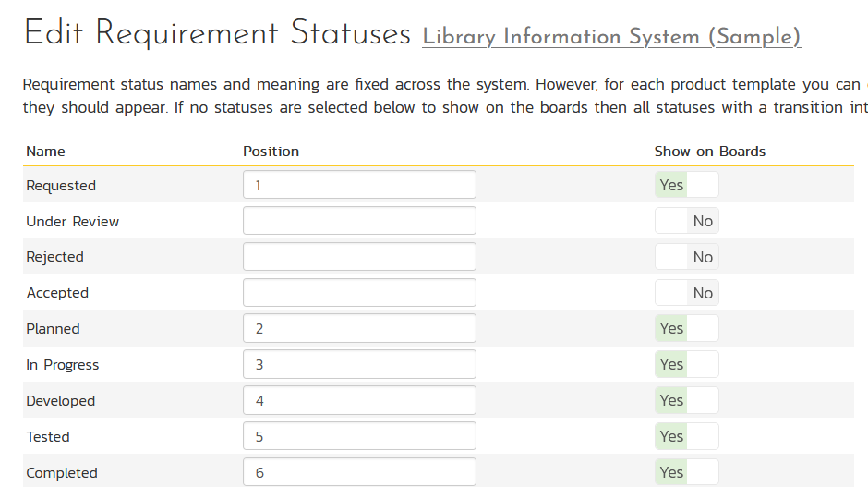This screenshot has height=487, width=868.
Task: Switch off Show on Boards for In Progress
Action: pyautogui.click(x=686, y=364)
